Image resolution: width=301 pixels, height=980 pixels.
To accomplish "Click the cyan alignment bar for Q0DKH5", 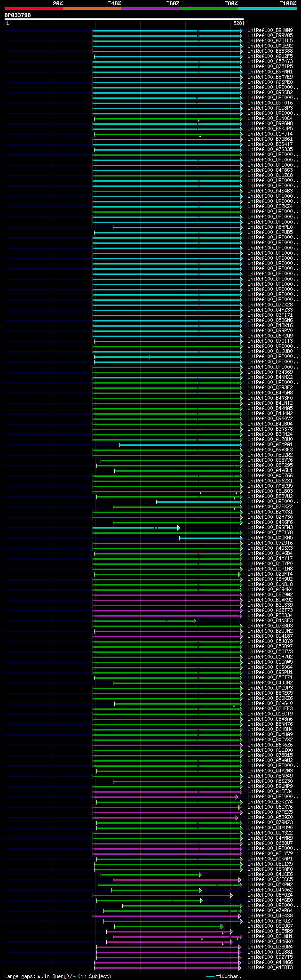I will (x=210, y=538).
